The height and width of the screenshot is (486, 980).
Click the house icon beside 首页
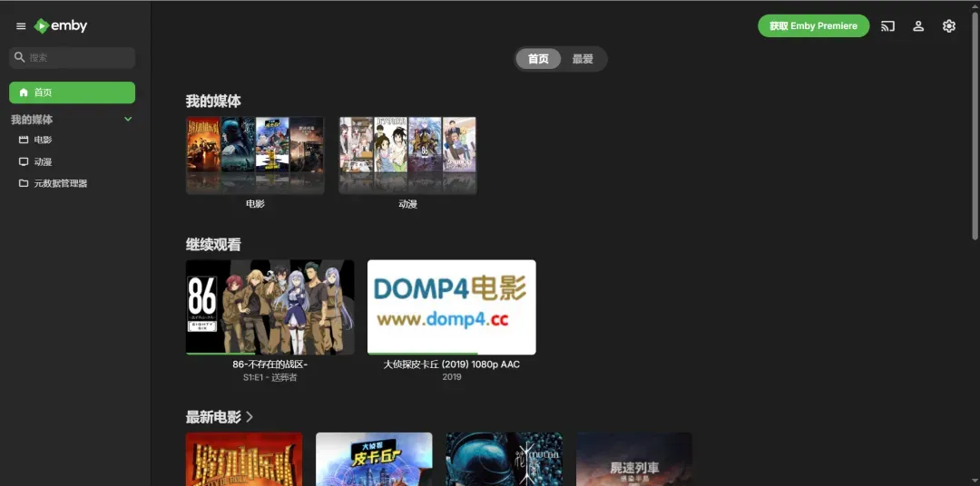point(24,92)
